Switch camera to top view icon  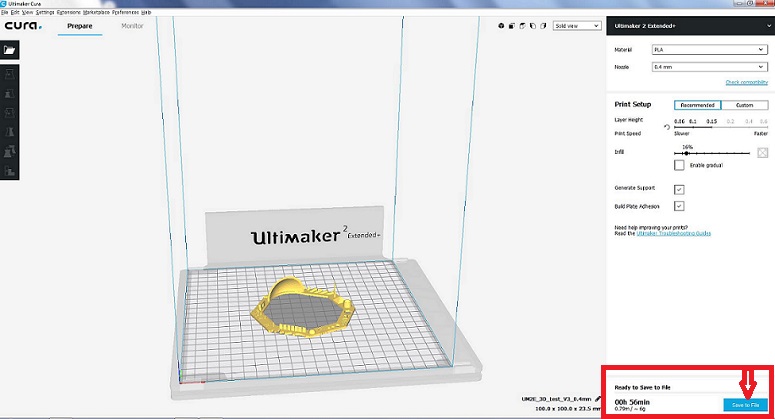[522, 26]
